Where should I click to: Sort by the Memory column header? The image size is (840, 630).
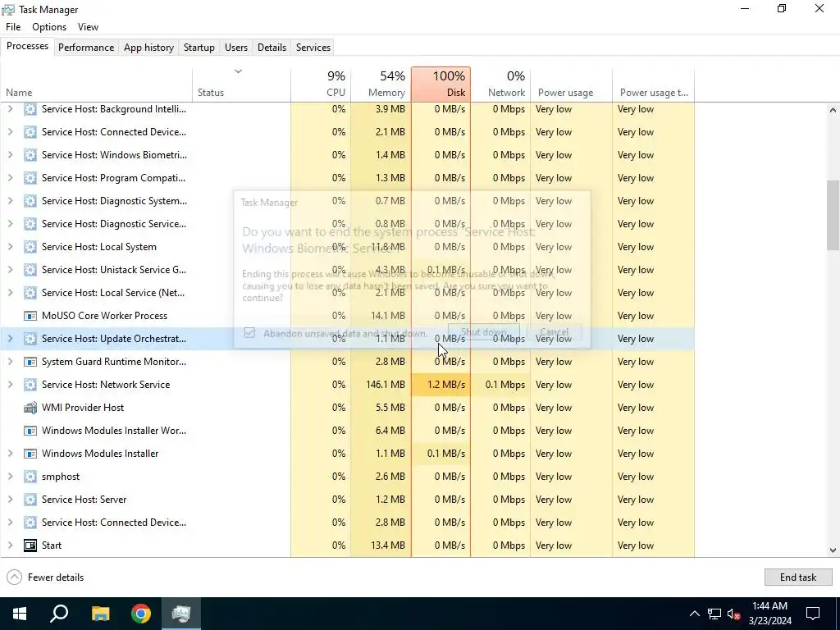381,84
